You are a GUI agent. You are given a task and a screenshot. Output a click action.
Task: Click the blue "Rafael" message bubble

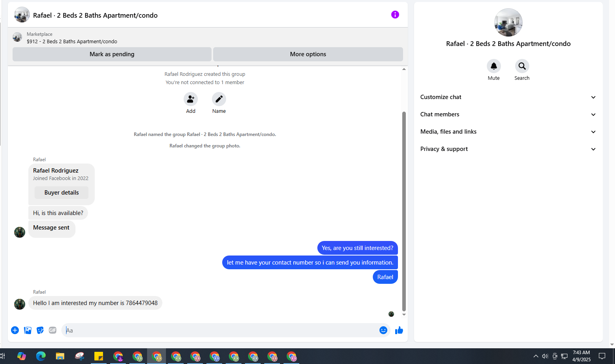385,277
